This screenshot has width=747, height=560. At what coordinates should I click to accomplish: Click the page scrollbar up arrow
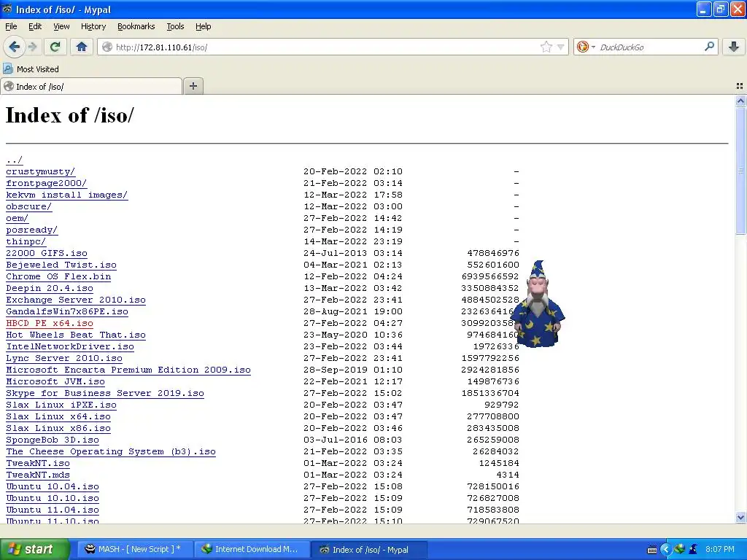coord(740,101)
